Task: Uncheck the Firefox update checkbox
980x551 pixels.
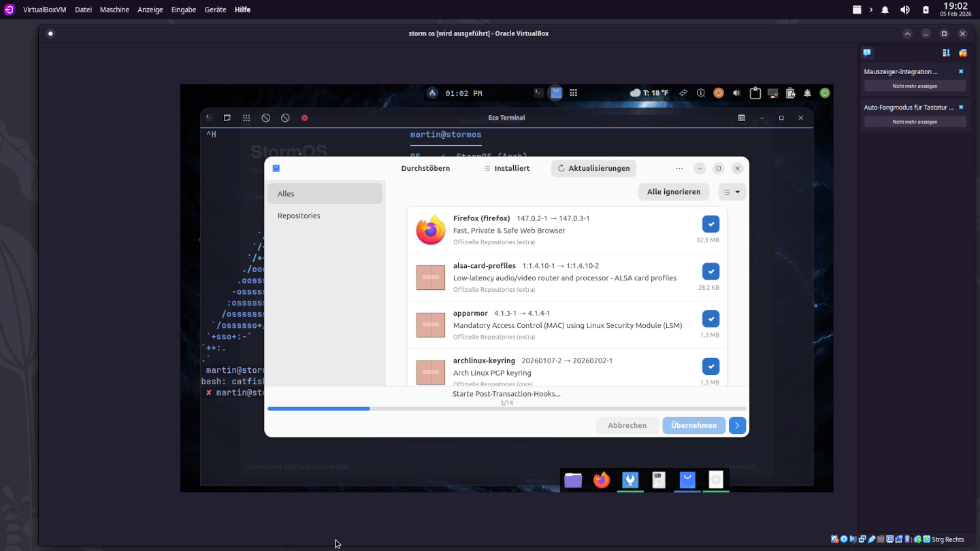Action: (710, 224)
